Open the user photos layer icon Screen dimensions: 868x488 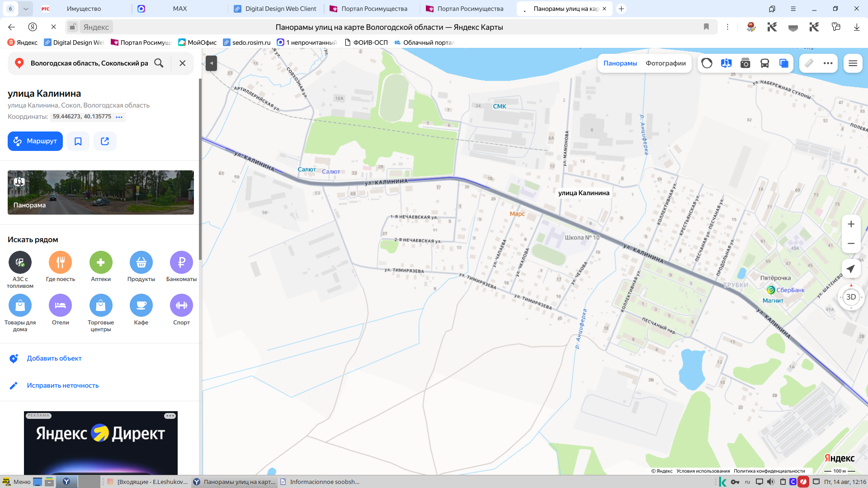coord(745,63)
